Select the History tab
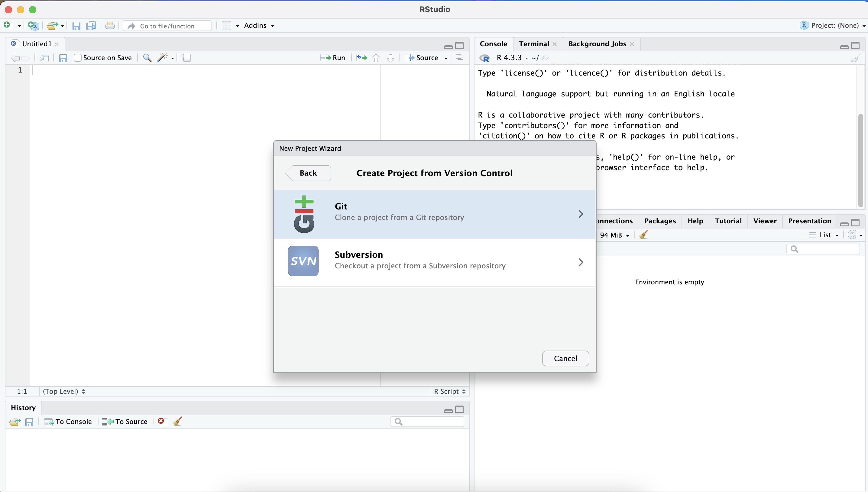Viewport: 868px width, 492px height. click(x=23, y=408)
